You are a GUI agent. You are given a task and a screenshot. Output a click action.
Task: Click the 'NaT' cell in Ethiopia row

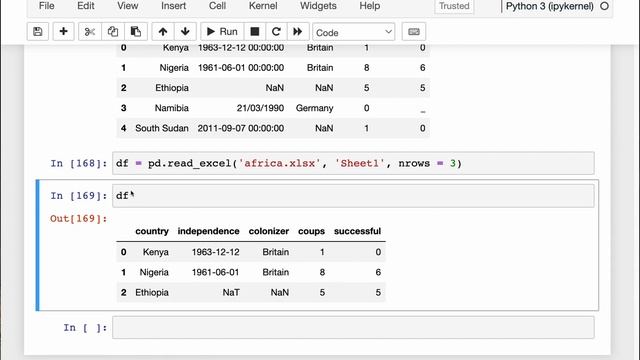coord(231,292)
